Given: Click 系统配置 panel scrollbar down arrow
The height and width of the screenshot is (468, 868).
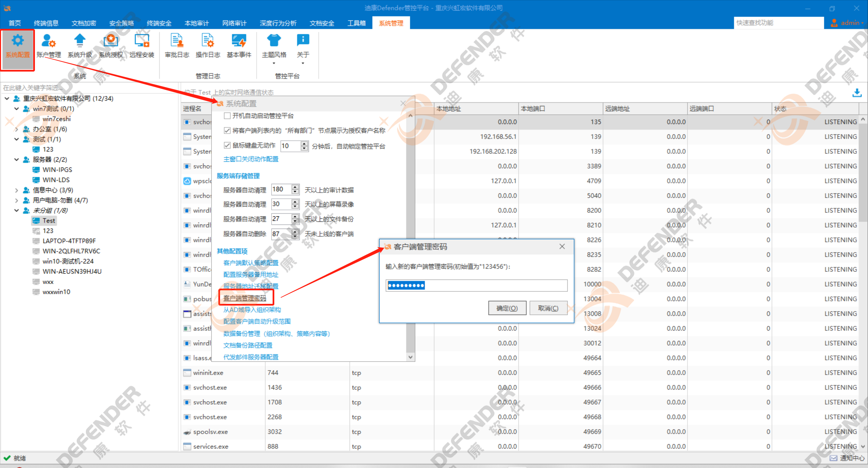Looking at the screenshot, I should [410, 357].
